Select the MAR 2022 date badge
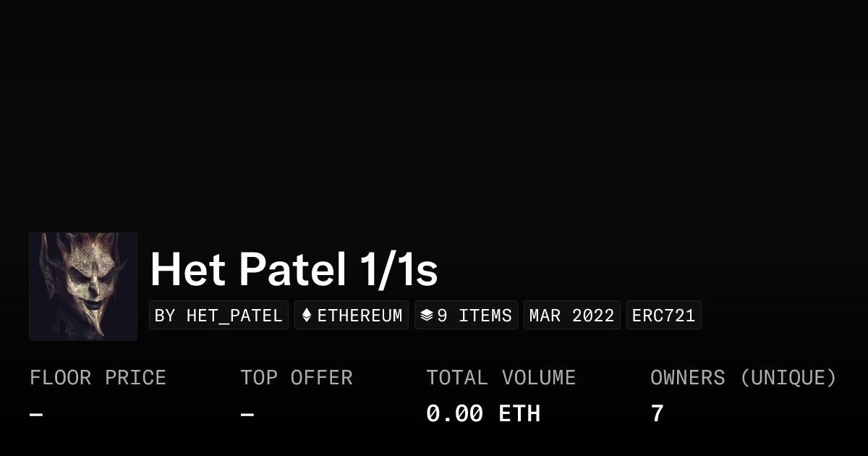Image resolution: width=868 pixels, height=456 pixels. (571, 316)
